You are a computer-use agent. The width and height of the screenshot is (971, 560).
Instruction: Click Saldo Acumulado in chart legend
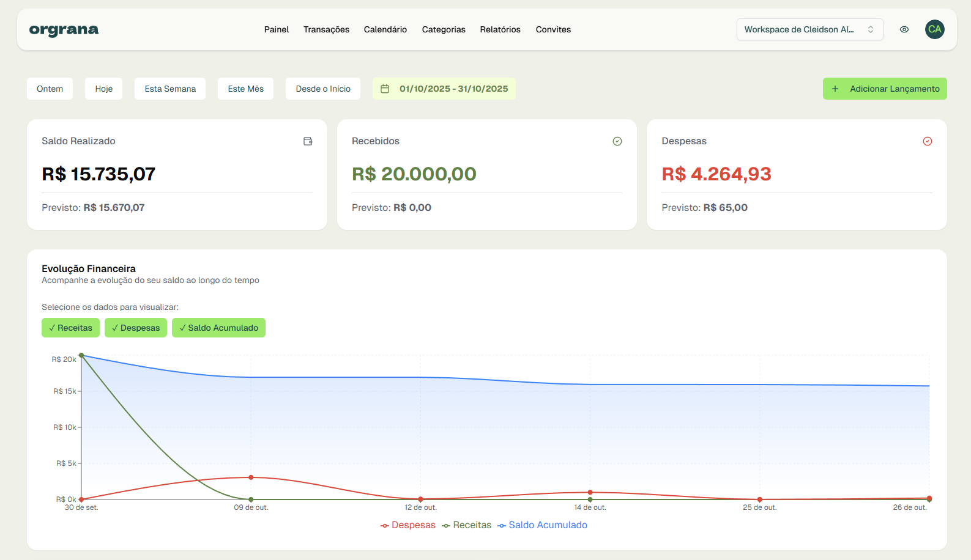point(542,525)
